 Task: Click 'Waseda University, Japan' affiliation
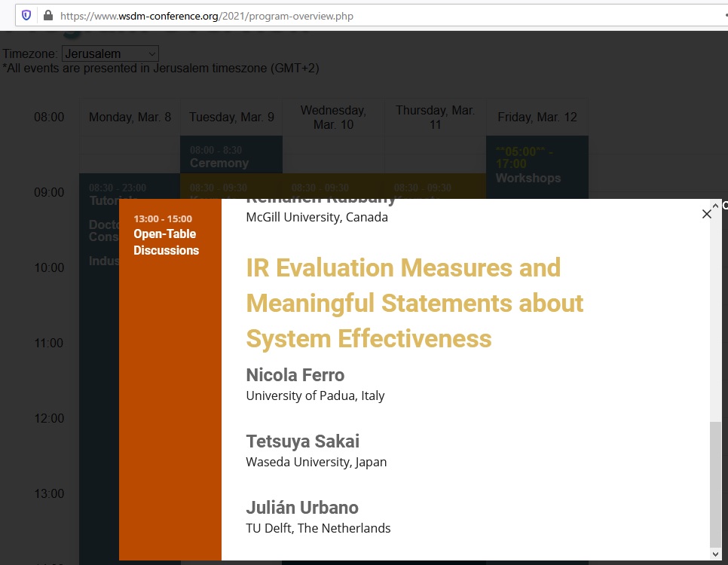[317, 463]
